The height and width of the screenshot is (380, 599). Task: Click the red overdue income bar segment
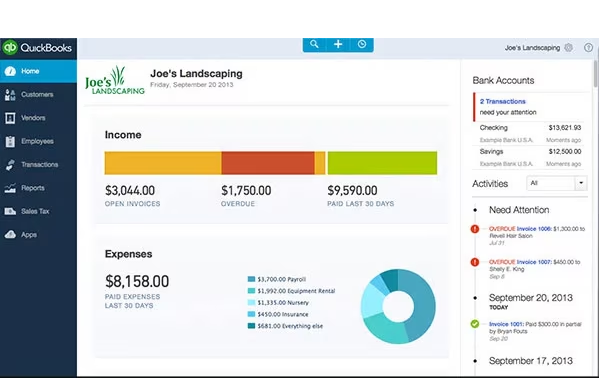tap(268, 163)
